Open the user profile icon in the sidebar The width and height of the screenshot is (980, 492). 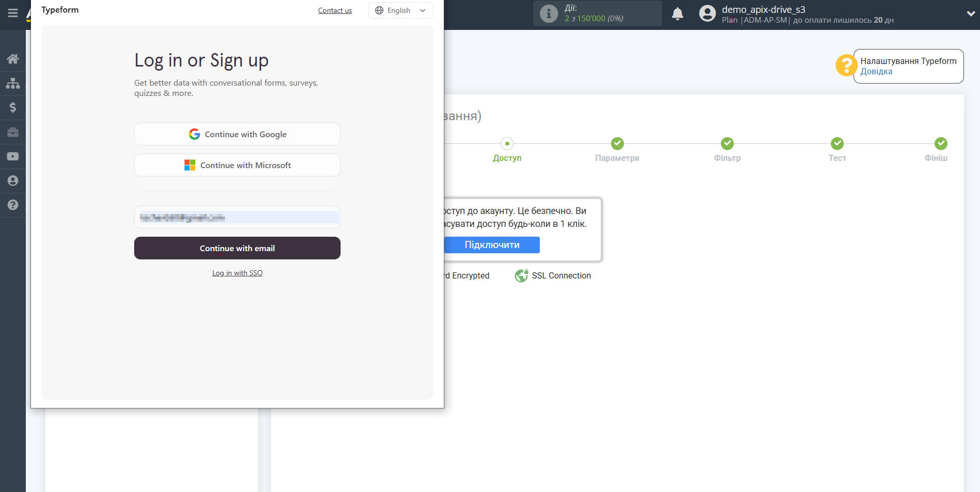[x=13, y=181]
